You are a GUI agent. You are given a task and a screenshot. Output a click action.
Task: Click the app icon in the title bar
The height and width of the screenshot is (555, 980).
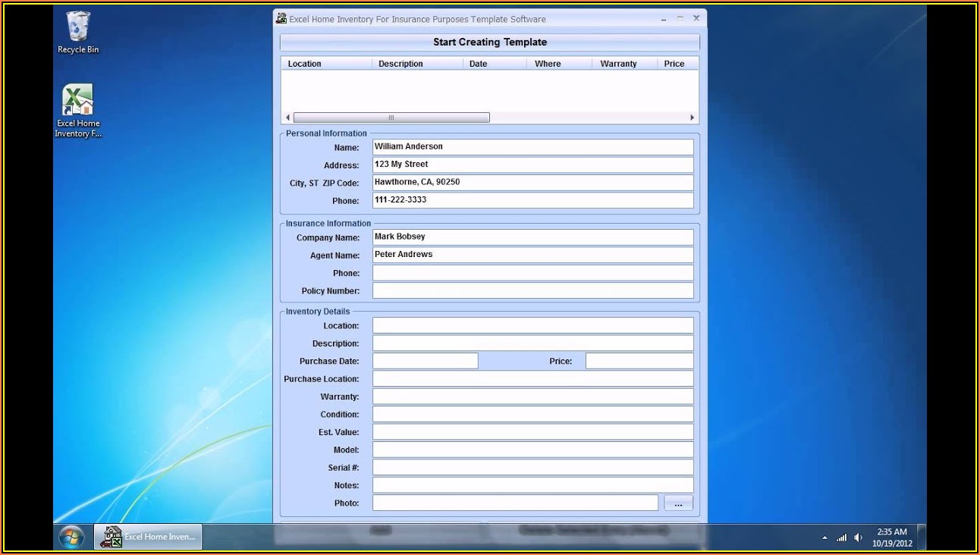(x=281, y=19)
